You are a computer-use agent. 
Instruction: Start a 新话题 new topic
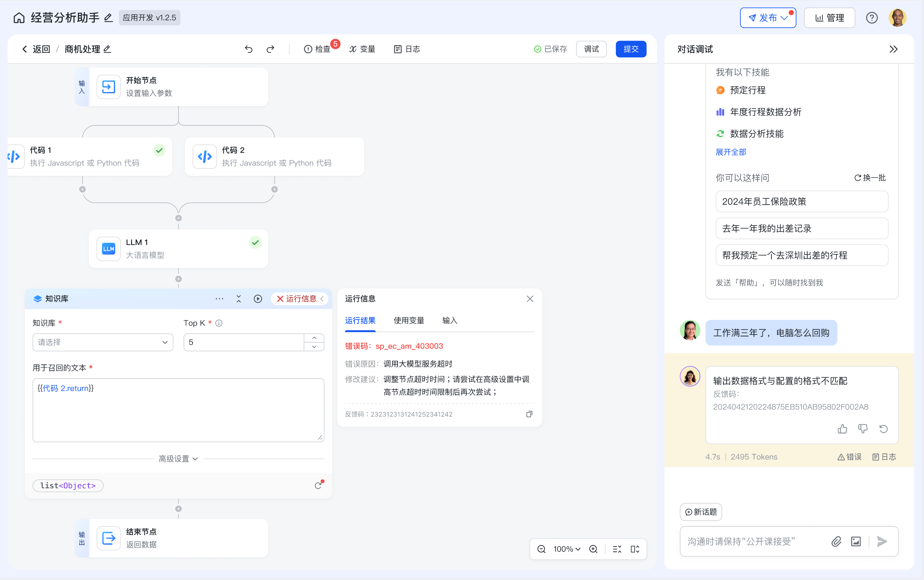(701, 512)
